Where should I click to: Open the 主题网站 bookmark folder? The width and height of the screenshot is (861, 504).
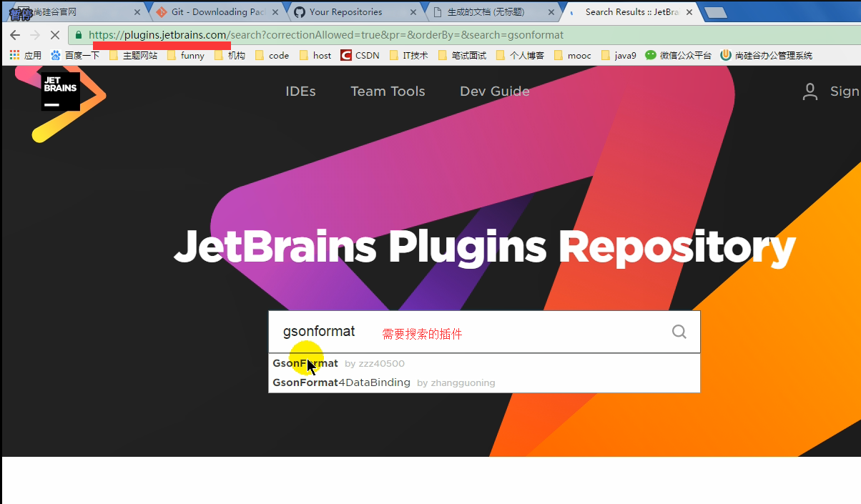[x=133, y=55]
